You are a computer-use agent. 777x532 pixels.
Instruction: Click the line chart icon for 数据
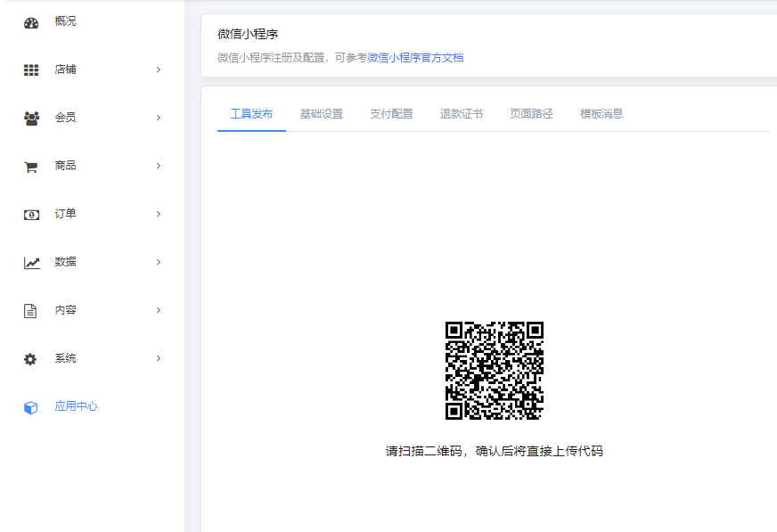31,263
